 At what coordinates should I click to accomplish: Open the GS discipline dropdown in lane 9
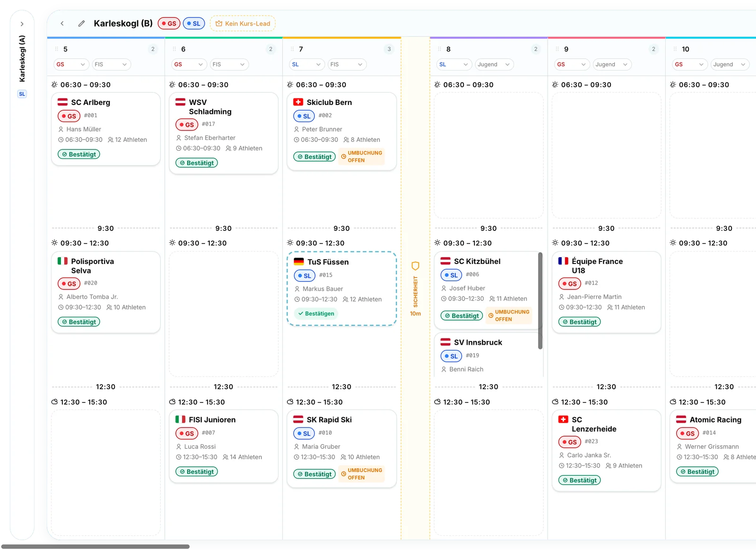[x=571, y=64]
